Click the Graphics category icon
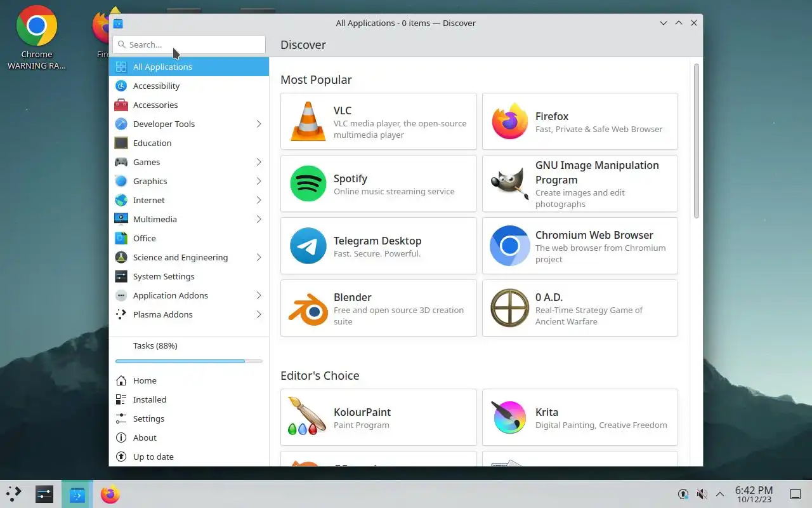 (121, 181)
